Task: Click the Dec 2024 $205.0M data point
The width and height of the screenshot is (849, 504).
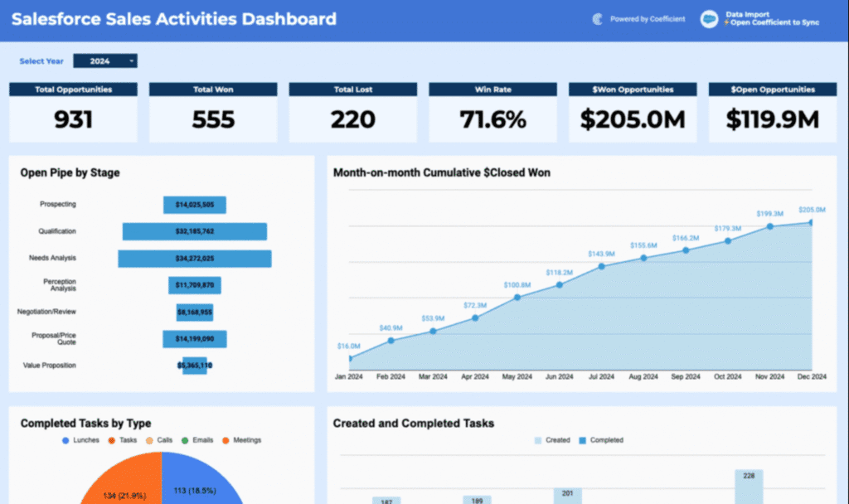Action: (811, 222)
